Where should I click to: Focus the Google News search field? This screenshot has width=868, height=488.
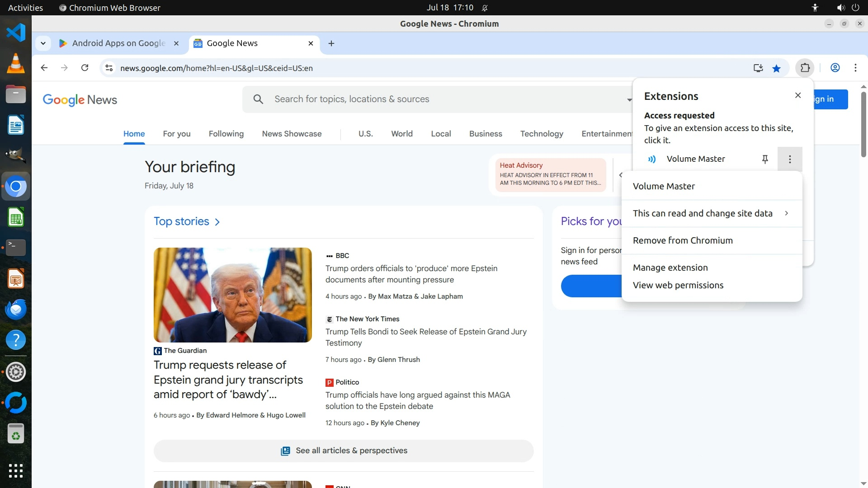434,99
